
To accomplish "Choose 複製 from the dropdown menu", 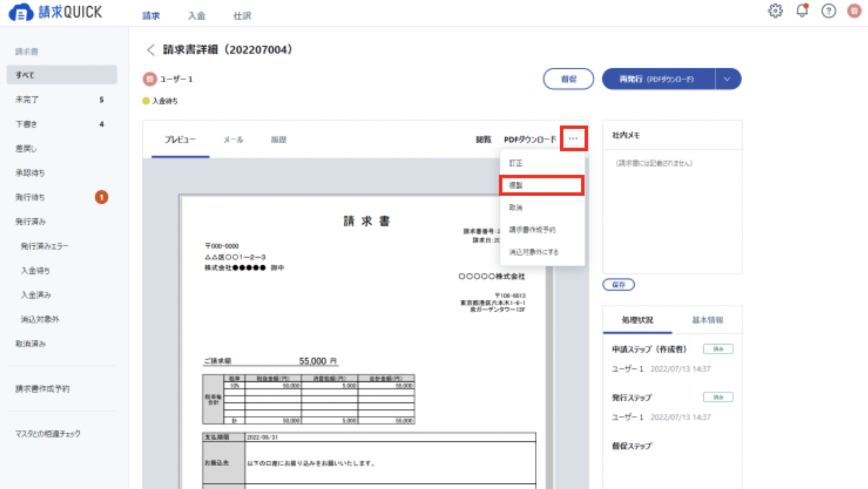I will (x=542, y=185).
